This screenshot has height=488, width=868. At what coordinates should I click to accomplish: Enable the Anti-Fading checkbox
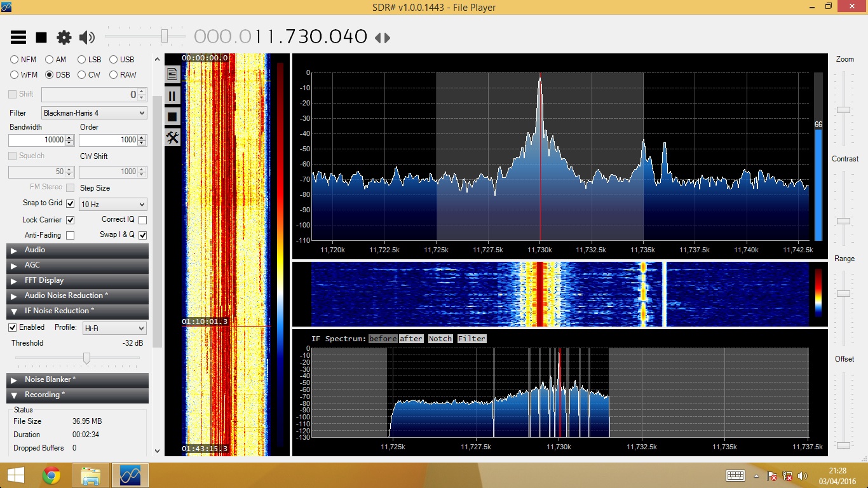point(71,235)
